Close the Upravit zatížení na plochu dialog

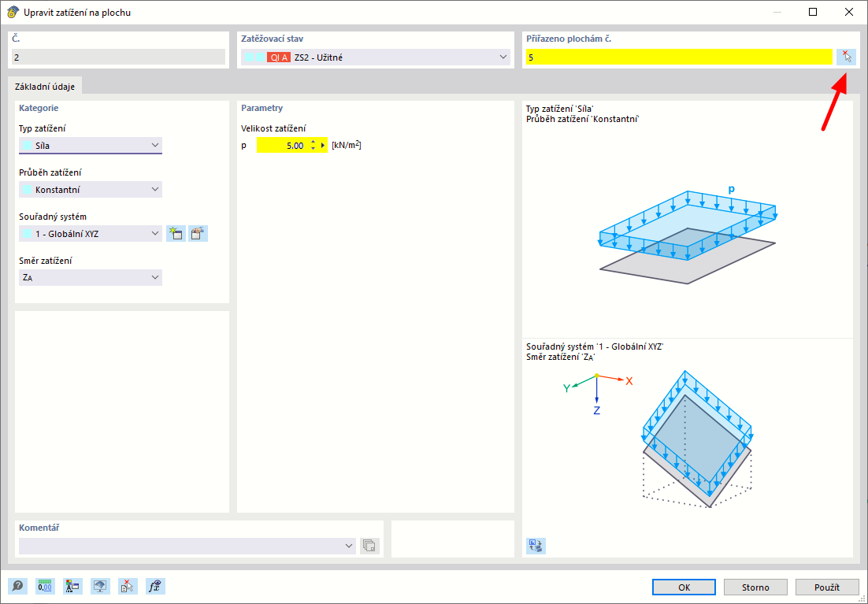pyautogui.click(x=848, y=12)
